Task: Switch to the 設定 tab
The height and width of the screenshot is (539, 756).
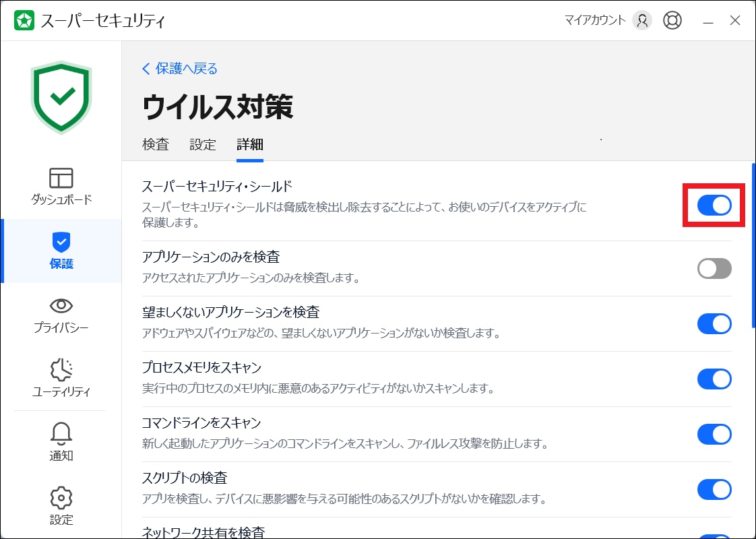Action: [x=203, y=144]
